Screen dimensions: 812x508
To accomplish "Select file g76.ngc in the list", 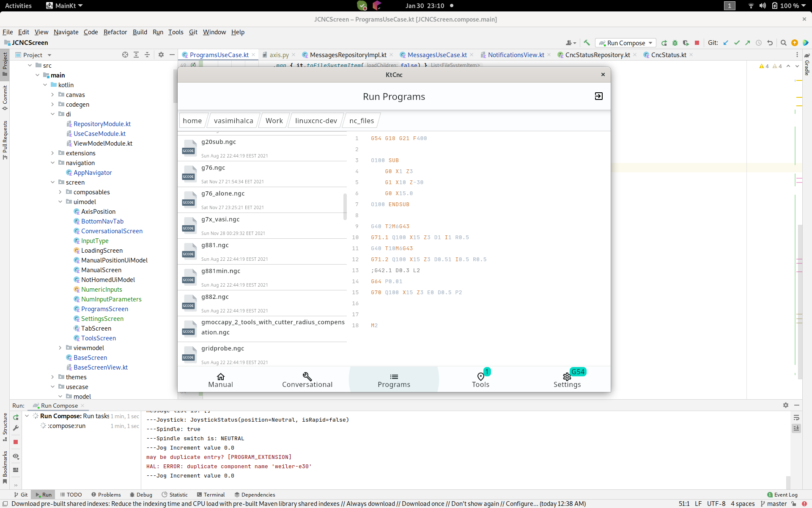I will [262, 174].
